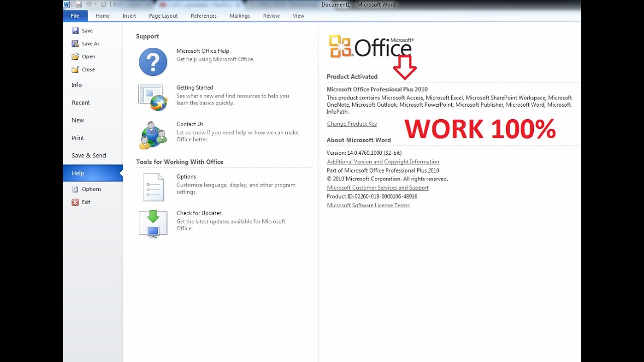Open the Review ribbon tab
Image resolution: width=644 pixels, height=362 pixels.
pos(271,16)
